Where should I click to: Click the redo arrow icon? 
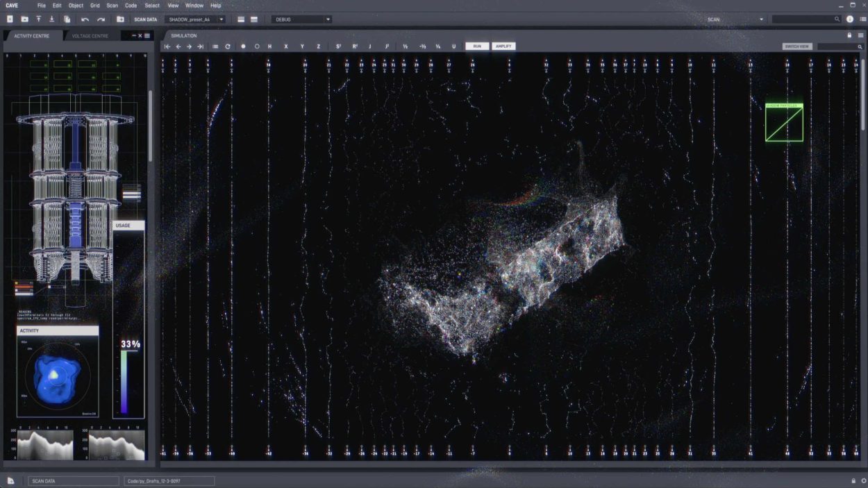(x=101, y=19)
